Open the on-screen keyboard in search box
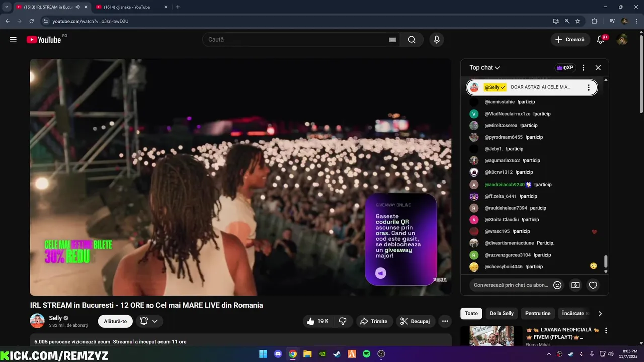The width and height of the screenshot is (644, 362). (x=392, y=40)
